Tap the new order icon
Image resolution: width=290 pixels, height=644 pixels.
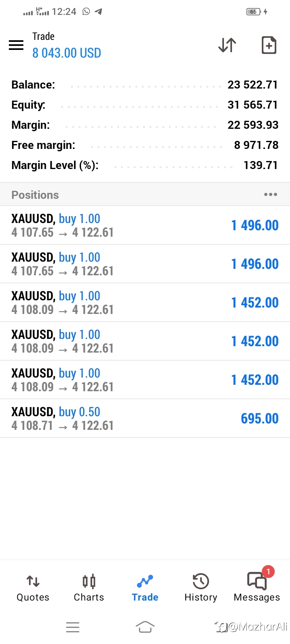pyautogui.click(x=269, y=45)
